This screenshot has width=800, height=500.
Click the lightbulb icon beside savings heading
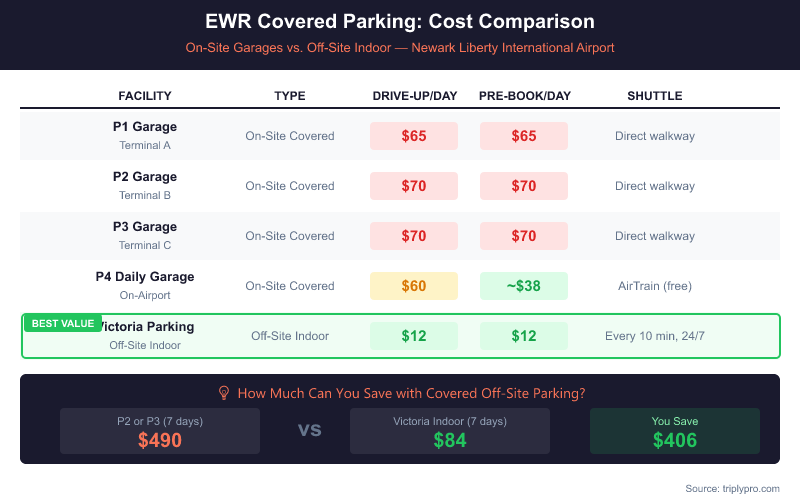[x=224, y=393]
